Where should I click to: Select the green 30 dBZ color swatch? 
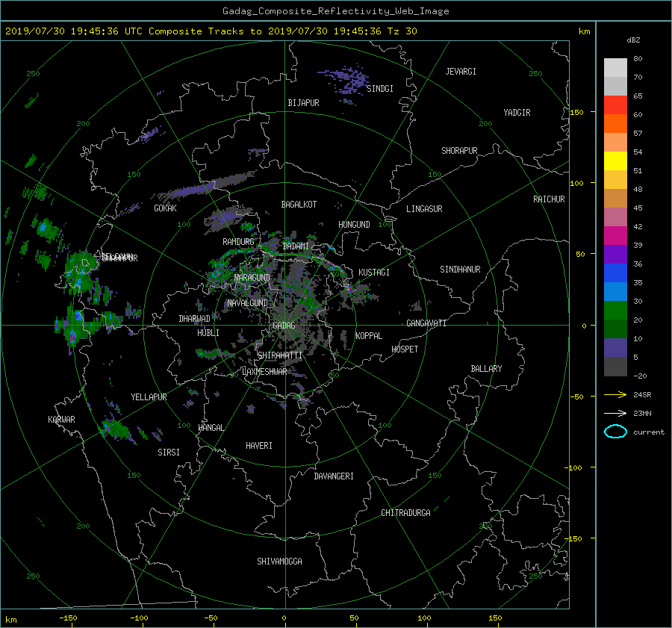click(615, 311)
